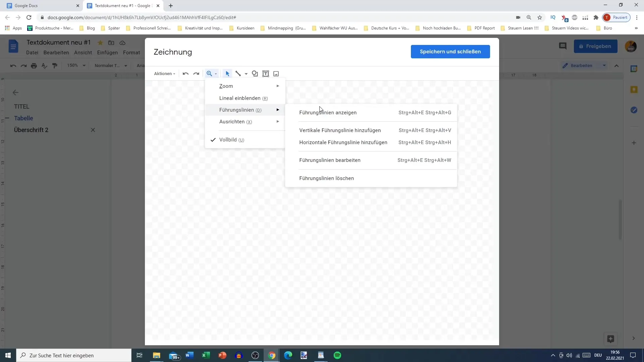Viewport: 644px width, 362px height.
Task: Click the Redo icon in drawing toolbar
Action: [196, 73]
